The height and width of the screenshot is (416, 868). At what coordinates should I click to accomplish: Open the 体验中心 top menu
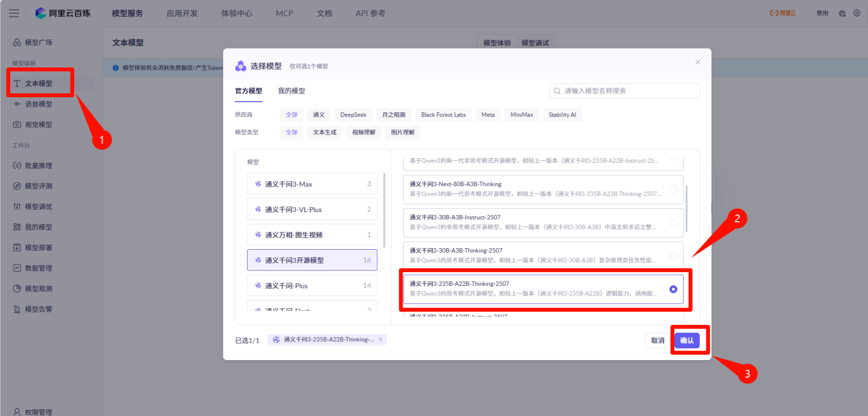click(237, 13)
